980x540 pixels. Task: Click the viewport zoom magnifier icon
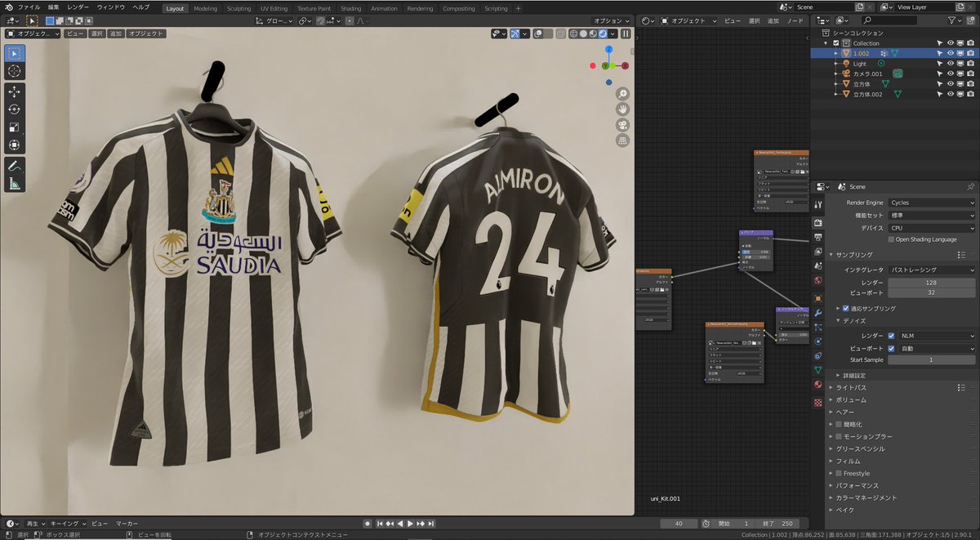pos(622,94)
